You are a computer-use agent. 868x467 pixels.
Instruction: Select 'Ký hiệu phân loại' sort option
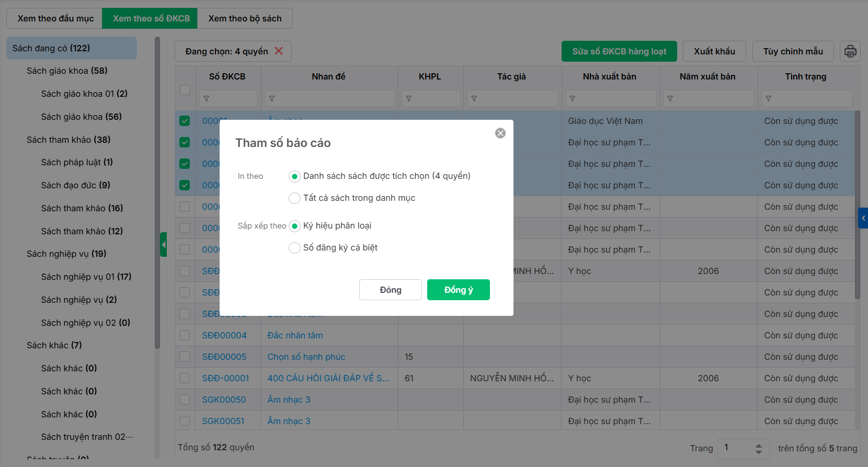click(x=295, y=226)
